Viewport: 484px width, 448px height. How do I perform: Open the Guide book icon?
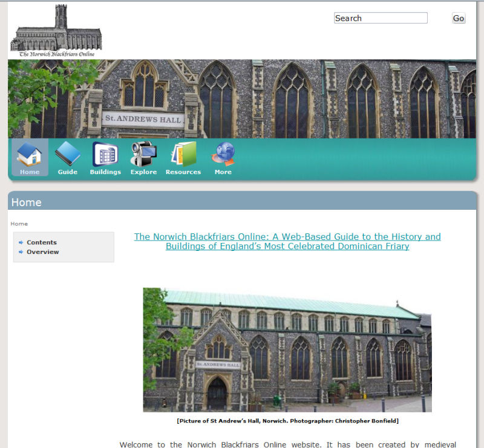click(67, 154)
